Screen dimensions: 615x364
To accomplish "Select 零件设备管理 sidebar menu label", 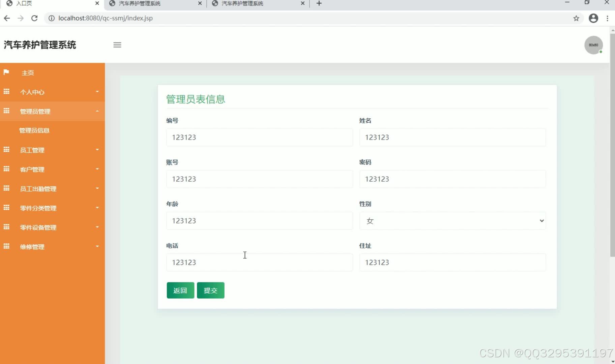I will 38,227.
